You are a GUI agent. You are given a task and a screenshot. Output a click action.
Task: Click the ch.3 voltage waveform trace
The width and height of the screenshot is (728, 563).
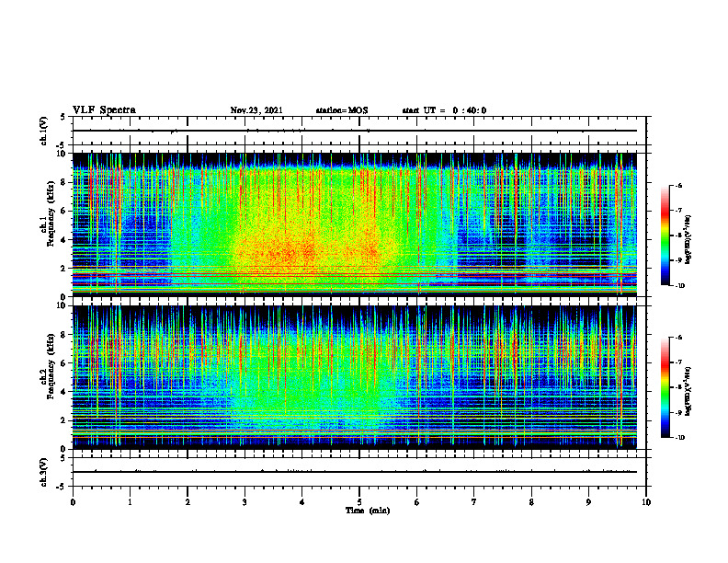(x=355, y=472)
